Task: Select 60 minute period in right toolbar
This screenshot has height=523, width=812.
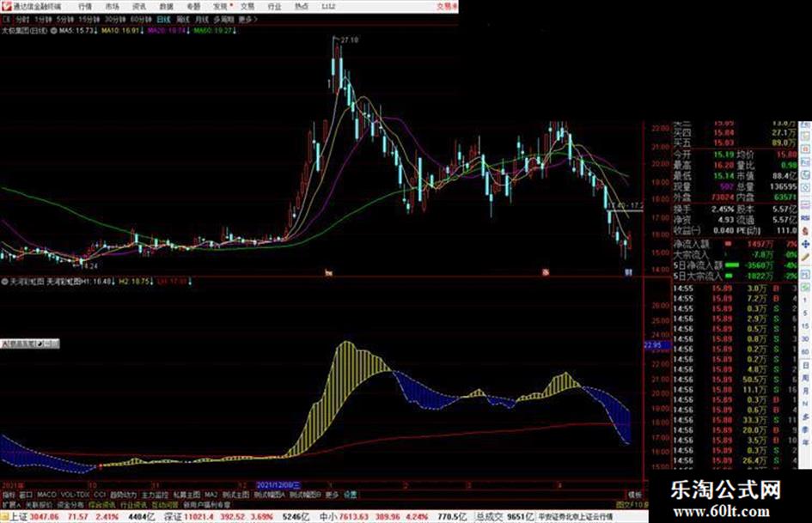Action: point(805,352)
